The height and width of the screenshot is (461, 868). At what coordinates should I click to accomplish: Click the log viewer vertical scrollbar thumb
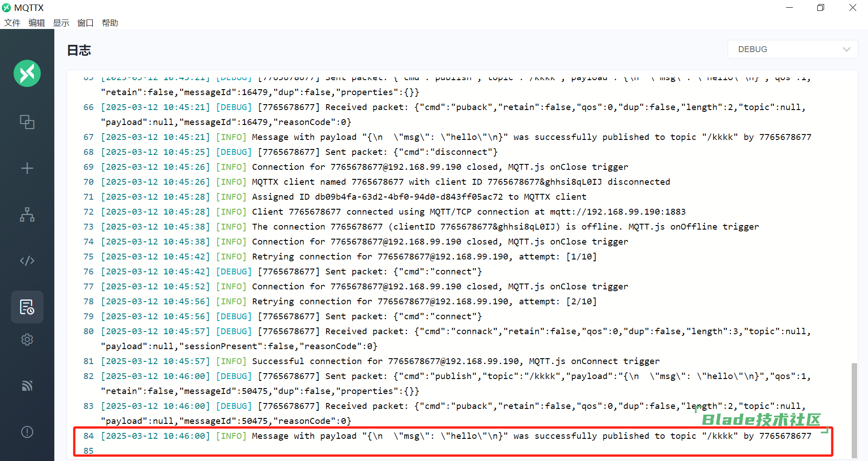pyautogui.click(x=854, y=410)
